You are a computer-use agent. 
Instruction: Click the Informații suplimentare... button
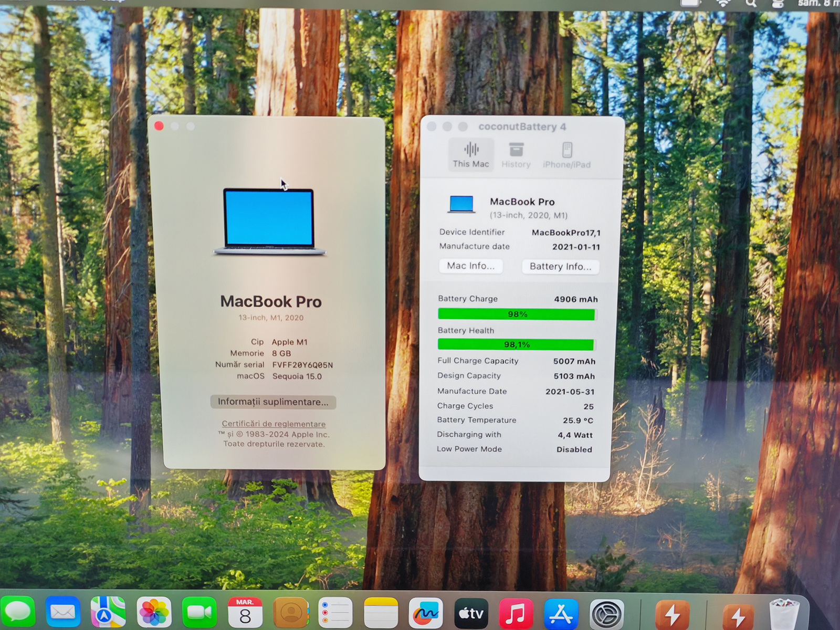(273, 402)
